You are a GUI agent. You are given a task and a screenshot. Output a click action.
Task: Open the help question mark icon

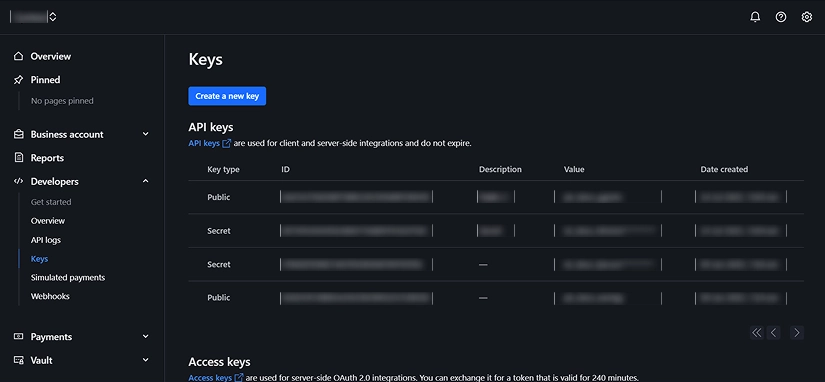pos(781,17)
